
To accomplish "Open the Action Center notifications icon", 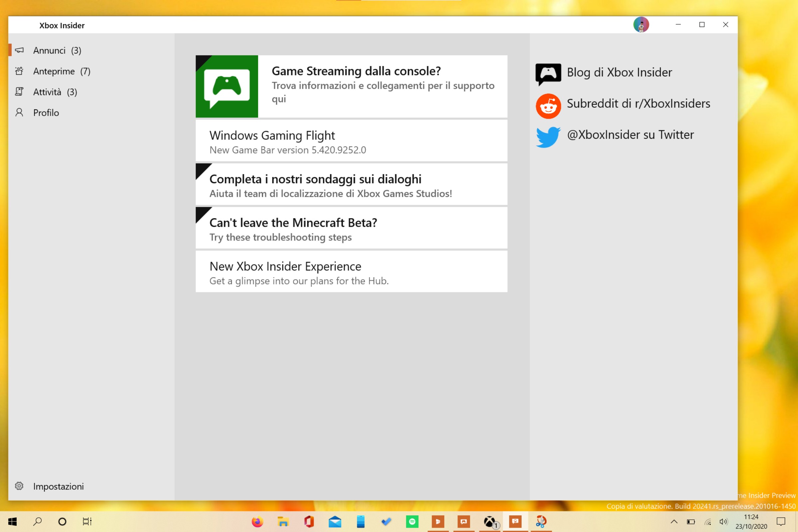I will 781,521.
